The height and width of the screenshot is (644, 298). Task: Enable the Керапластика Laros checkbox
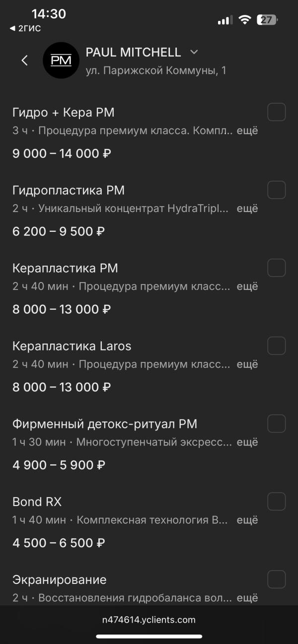coord(277,346)
